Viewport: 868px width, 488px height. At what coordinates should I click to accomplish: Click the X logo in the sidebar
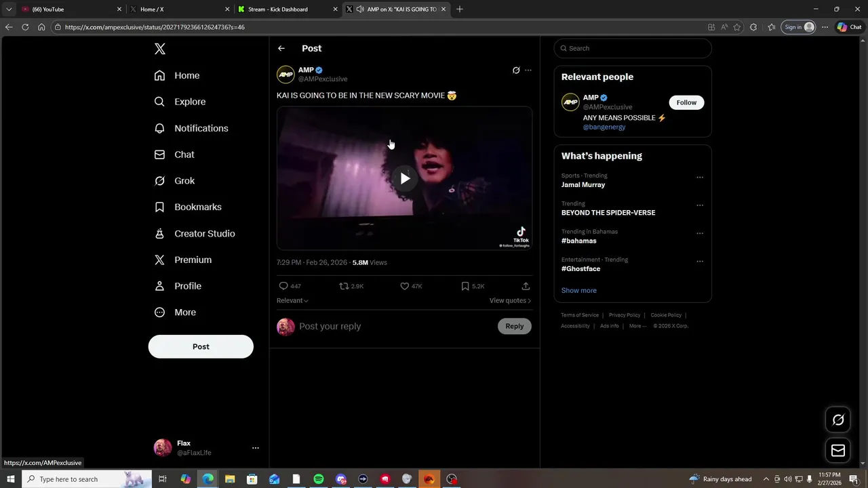(160, 49)
